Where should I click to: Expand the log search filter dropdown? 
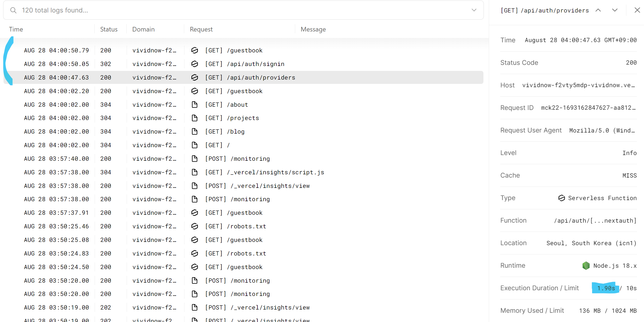click(474, 10)
